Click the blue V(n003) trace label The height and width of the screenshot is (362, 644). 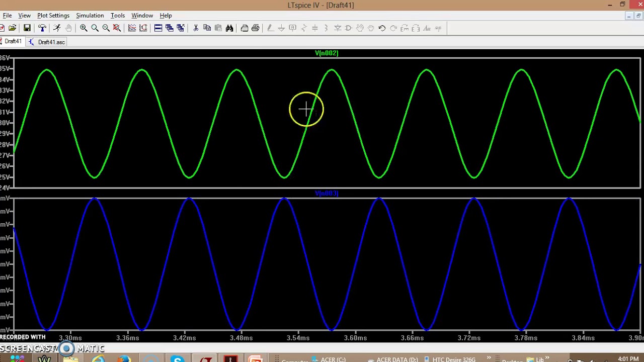(x=327, y=193)
